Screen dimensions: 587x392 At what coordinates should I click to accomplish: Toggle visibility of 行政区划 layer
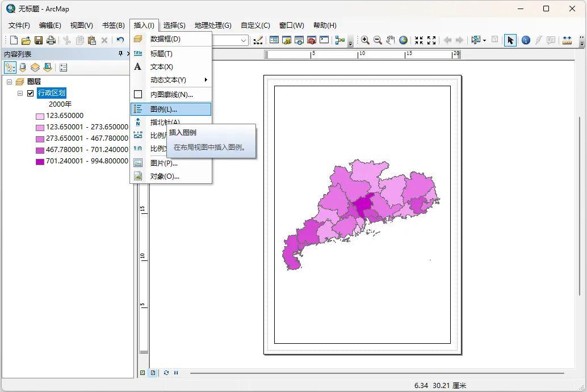[31, 93]
